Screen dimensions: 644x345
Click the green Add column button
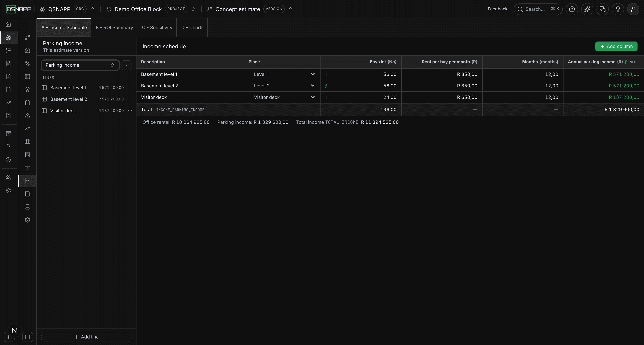[616, 46]
